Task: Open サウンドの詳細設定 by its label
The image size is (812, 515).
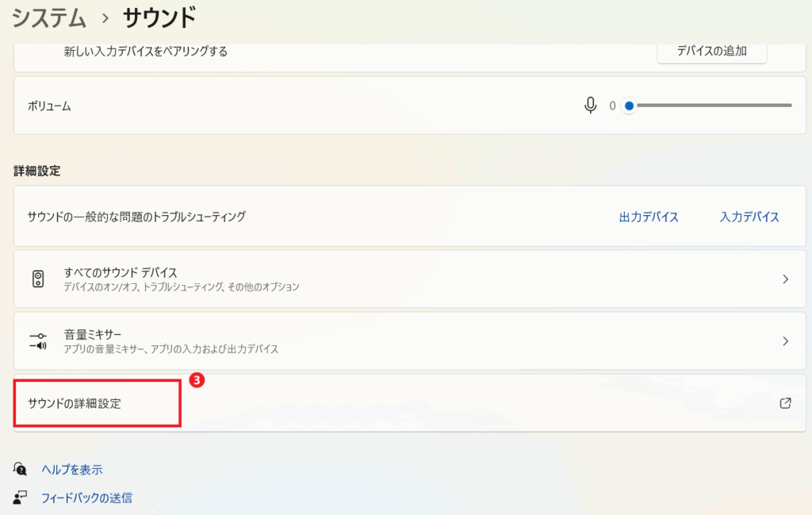Action: click(75, 403)
